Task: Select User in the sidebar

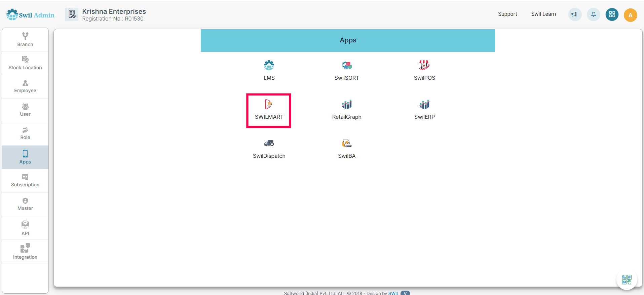Action: point(25,110)
